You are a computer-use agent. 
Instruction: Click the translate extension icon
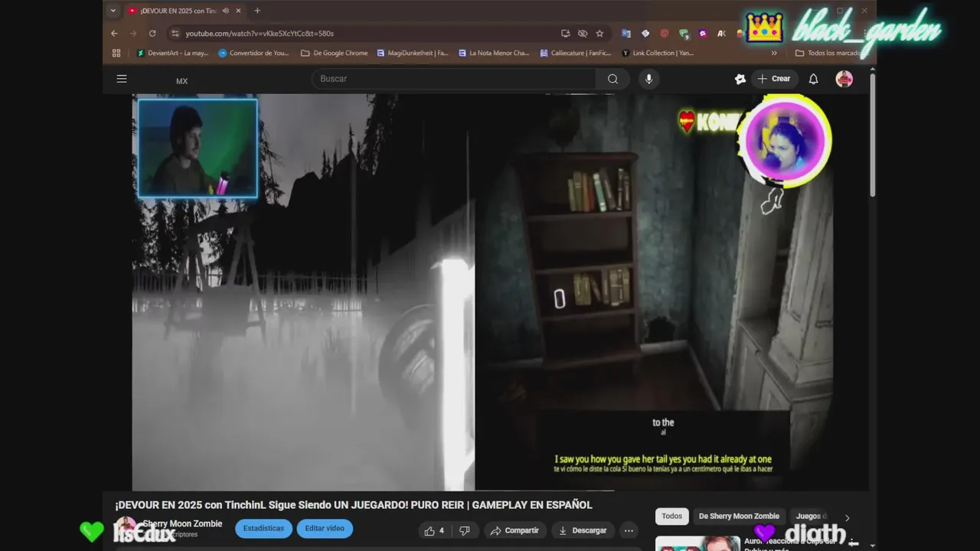pos(626,34)
